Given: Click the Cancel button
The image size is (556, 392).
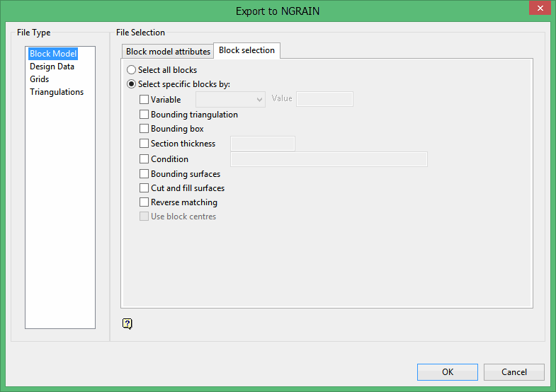Looking at the screenshot, I should click(x=514, y=371).
